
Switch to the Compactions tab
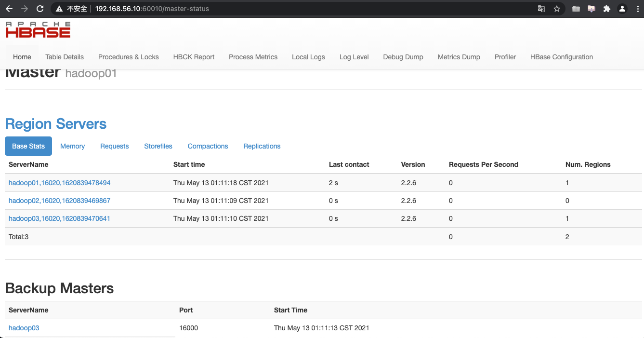[208, 146]
